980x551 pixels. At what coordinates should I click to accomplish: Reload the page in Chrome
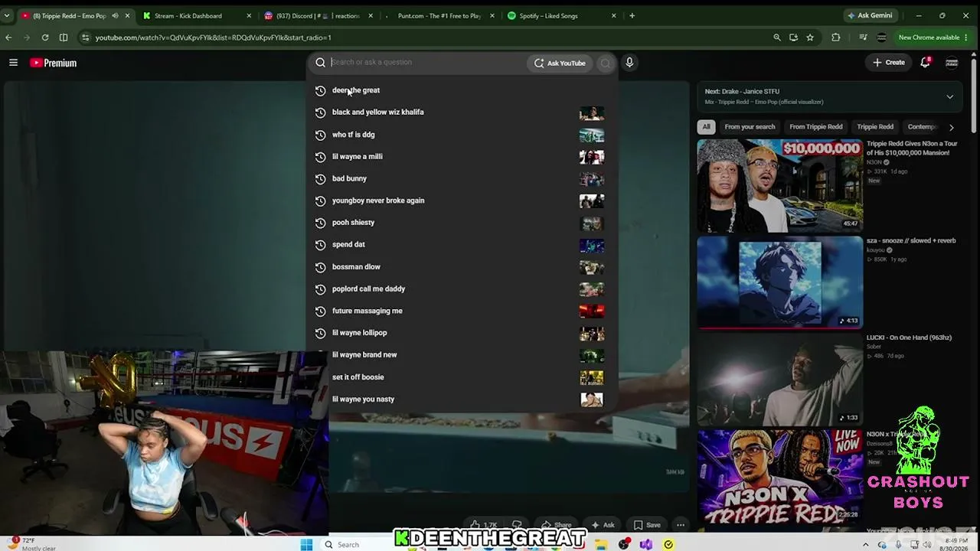45,37
